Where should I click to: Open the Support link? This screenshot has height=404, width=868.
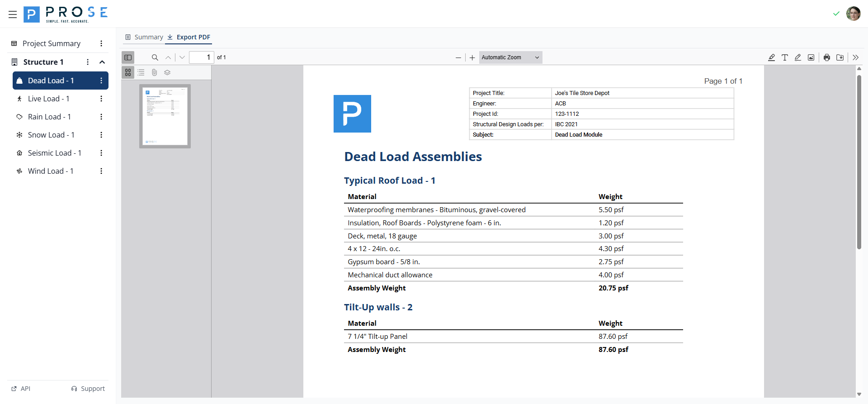tap(88, 389)
